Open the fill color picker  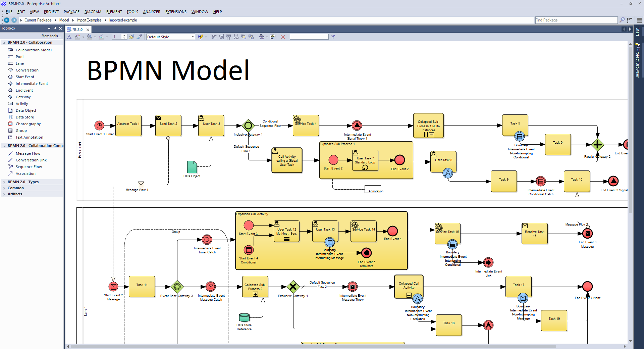(x=89, y=37)
